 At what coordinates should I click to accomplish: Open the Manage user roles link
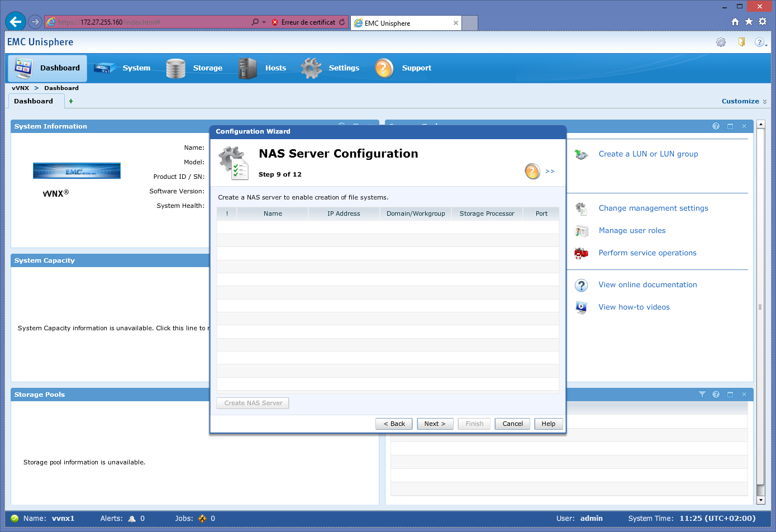click(x=632, y=231)
